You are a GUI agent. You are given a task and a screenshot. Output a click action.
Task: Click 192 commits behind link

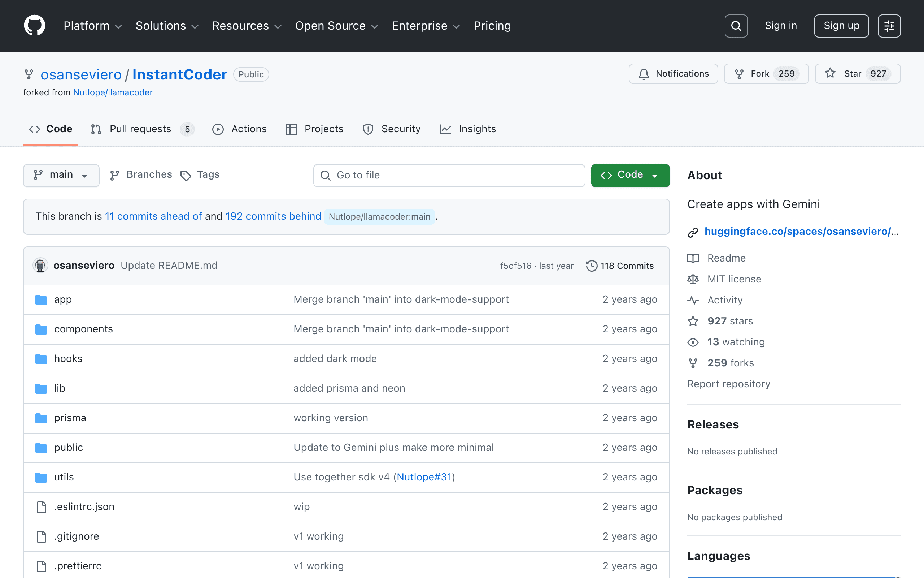coord(273,216)
